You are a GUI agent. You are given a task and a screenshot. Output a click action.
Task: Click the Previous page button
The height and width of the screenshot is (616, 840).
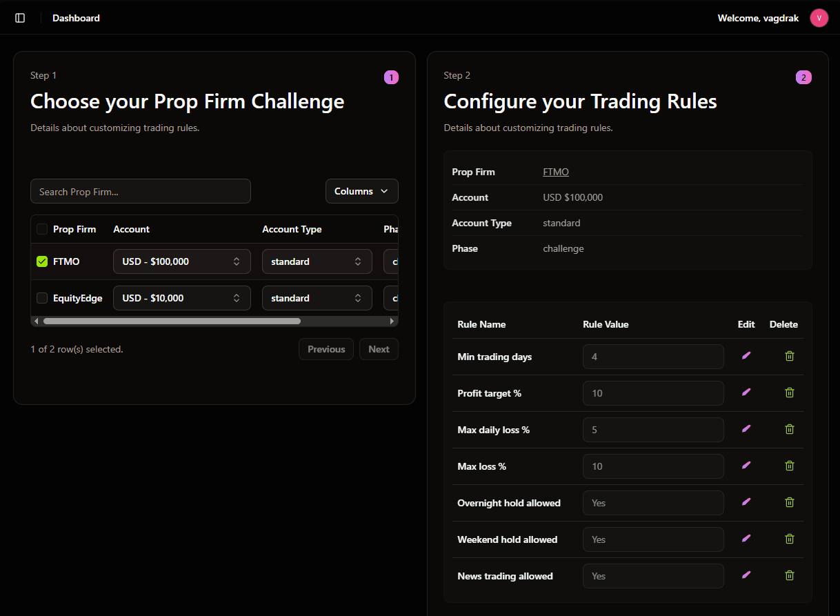326,349
